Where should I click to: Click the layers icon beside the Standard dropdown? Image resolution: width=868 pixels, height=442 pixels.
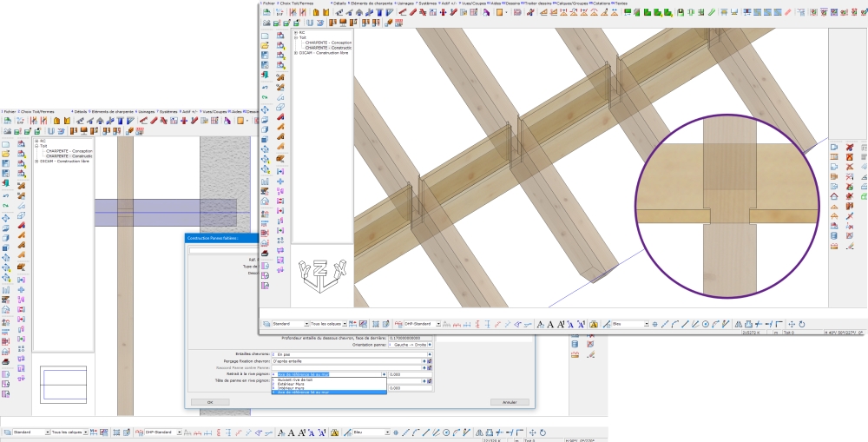pos(265,324)
